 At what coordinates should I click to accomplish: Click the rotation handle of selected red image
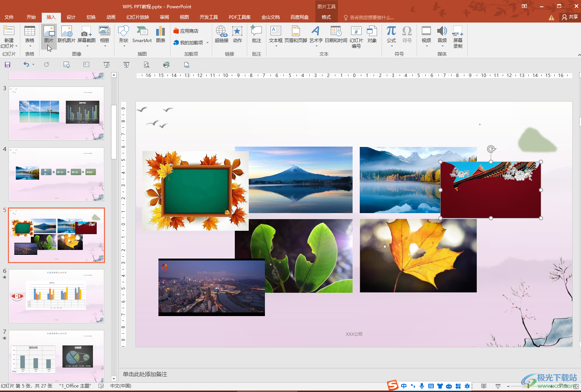(491, 149)
